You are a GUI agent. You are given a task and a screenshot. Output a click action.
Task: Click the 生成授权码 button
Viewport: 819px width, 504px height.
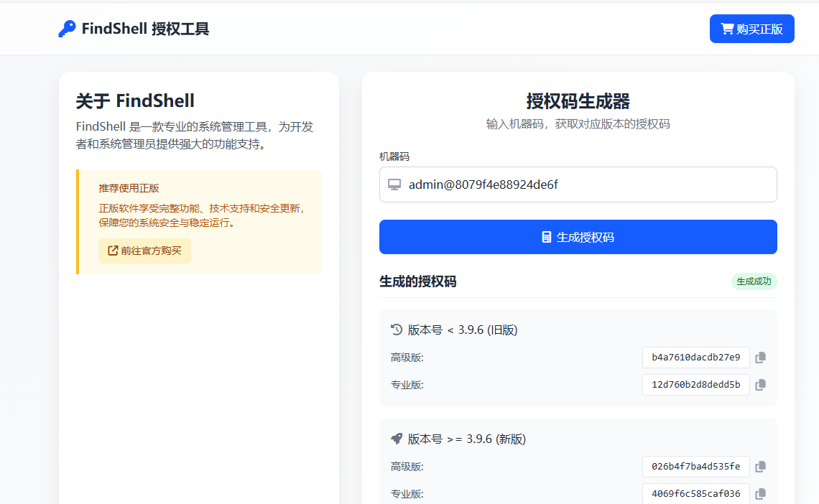[578, 237]
